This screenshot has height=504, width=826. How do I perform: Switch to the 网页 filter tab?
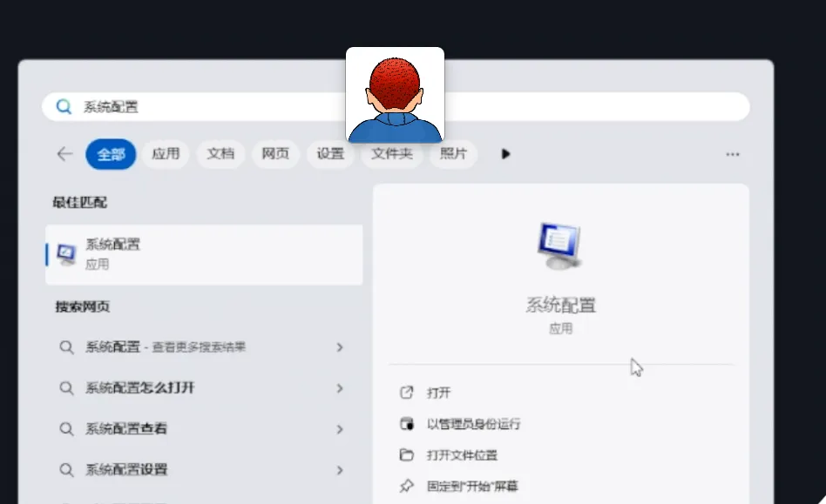click(275, 154)
